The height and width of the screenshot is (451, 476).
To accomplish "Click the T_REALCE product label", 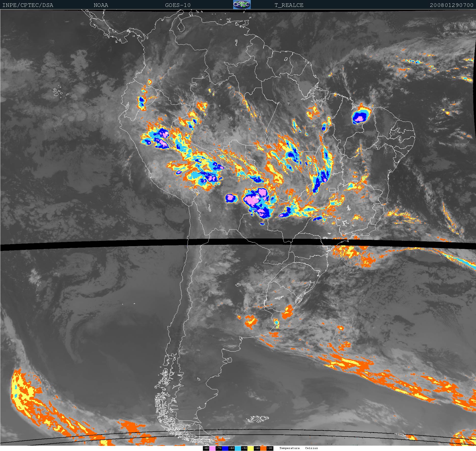I will click(x=289, y=5).
